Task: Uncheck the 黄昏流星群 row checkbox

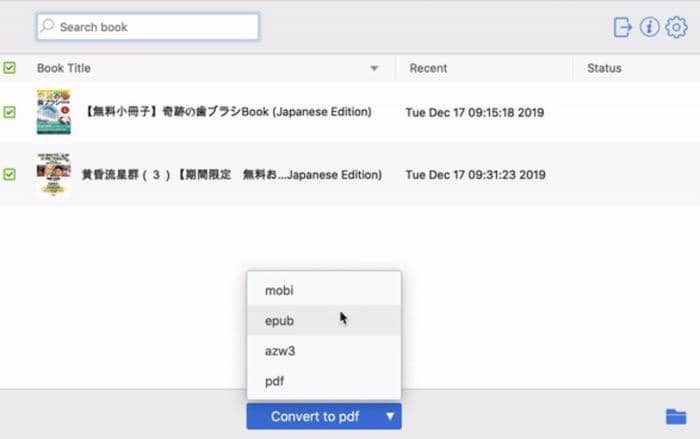Action: click(x=9, y=174)
